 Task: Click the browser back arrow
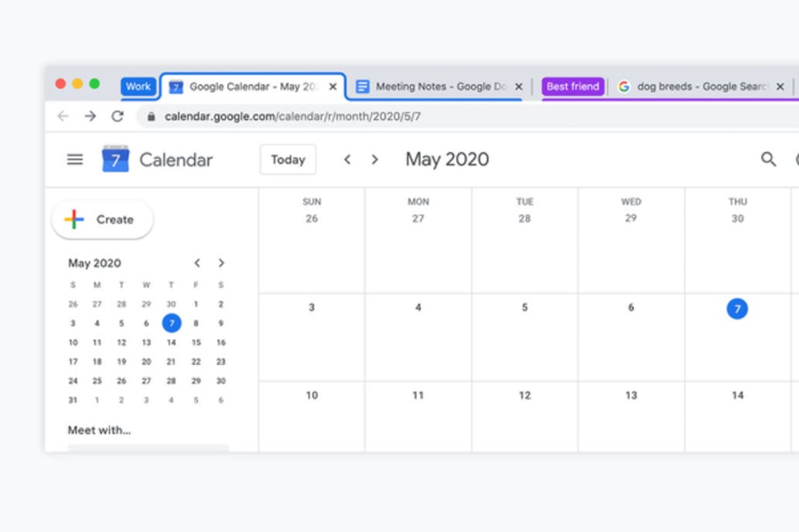pos(63,116)
